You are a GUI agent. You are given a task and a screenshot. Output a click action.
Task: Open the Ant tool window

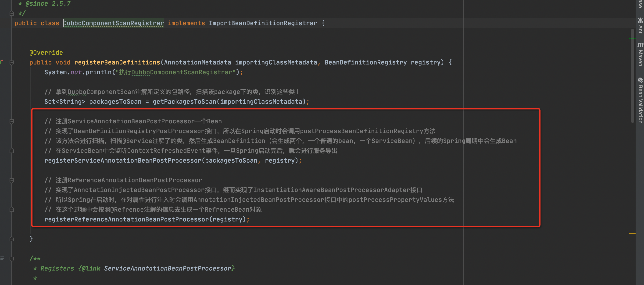[640, 25]
